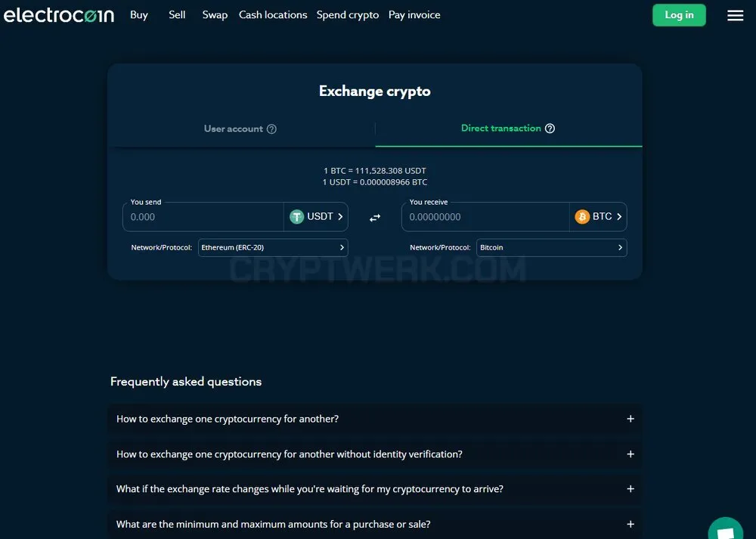Open Cash locations in the navigation
The height and width of the screenshot is (539, 756).
[x=273, y=15]
